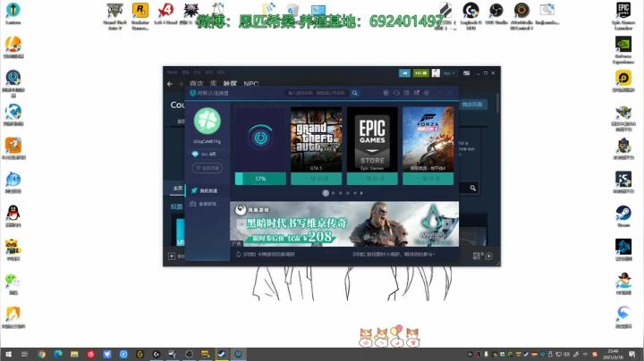Click the Steam user avatar in title bar
Image resolution: width=644 pixels, height=361 pixels.
[436, 73]
